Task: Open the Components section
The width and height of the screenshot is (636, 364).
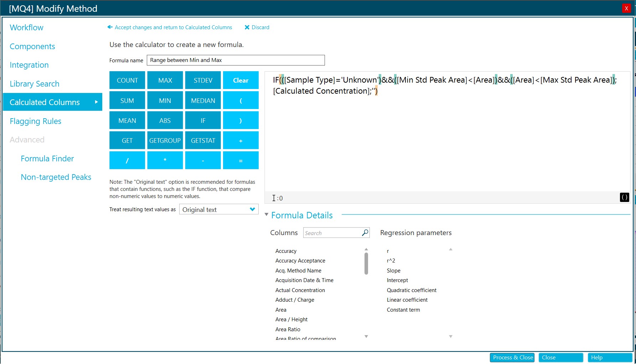Action: tap(32, 46)
